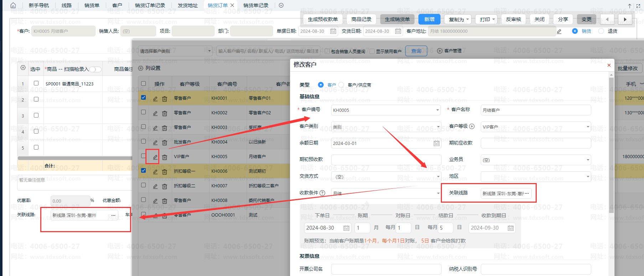Screen dimensions: 644x276
Task: Click delete trash icon for KH0002 row
Action: pos(164,113)
